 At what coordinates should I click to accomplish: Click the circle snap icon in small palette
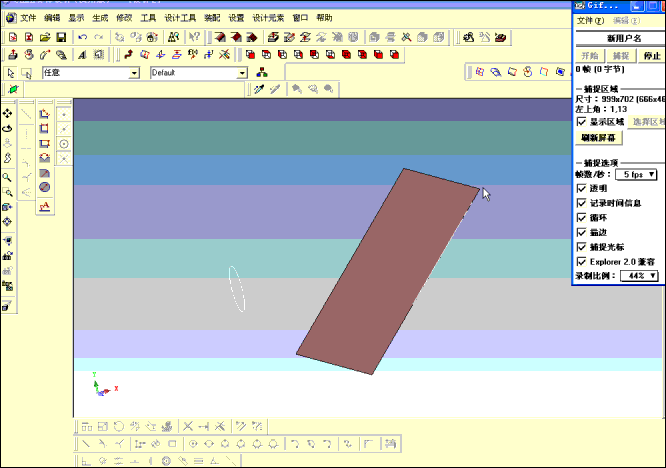pyautogui.click(x=64, y=144)
